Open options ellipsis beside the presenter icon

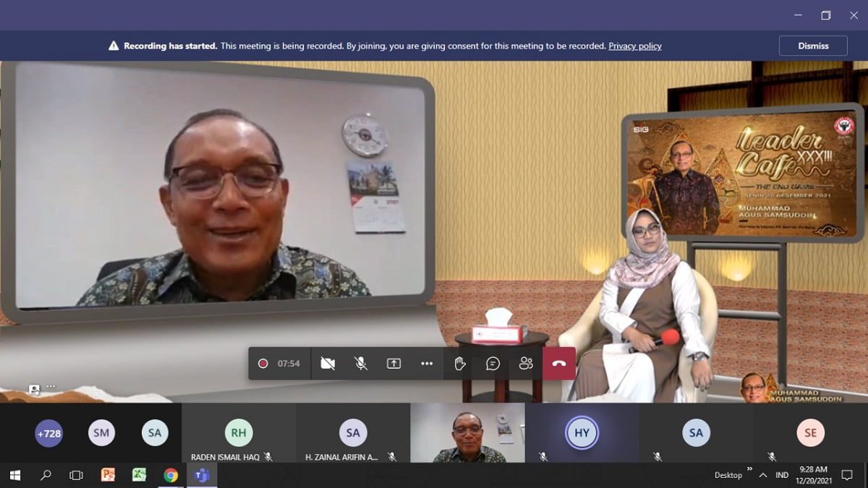point(51,387)
